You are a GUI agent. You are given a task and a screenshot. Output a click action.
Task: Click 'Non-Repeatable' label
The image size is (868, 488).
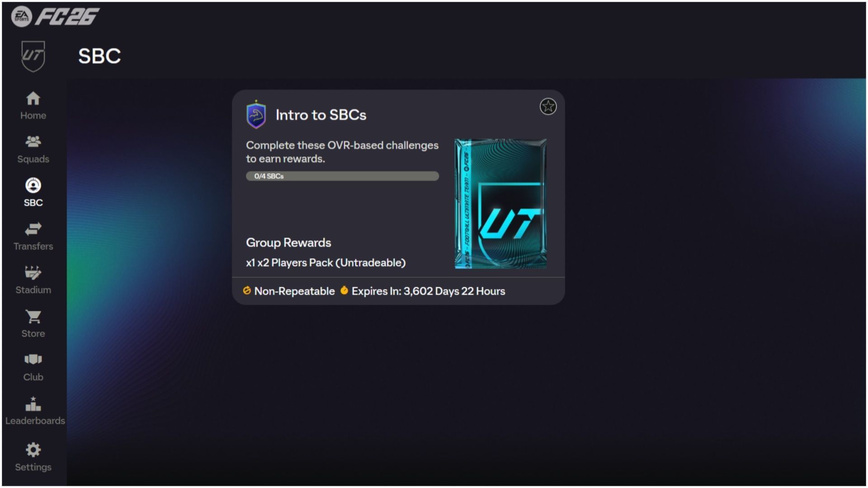pyautogui.click(x=294, y=291)
